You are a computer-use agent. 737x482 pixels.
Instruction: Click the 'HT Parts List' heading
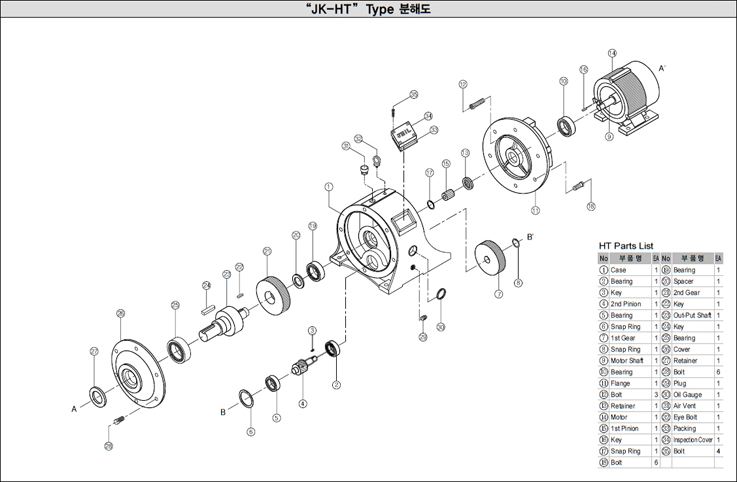click(x=625, y=244)
